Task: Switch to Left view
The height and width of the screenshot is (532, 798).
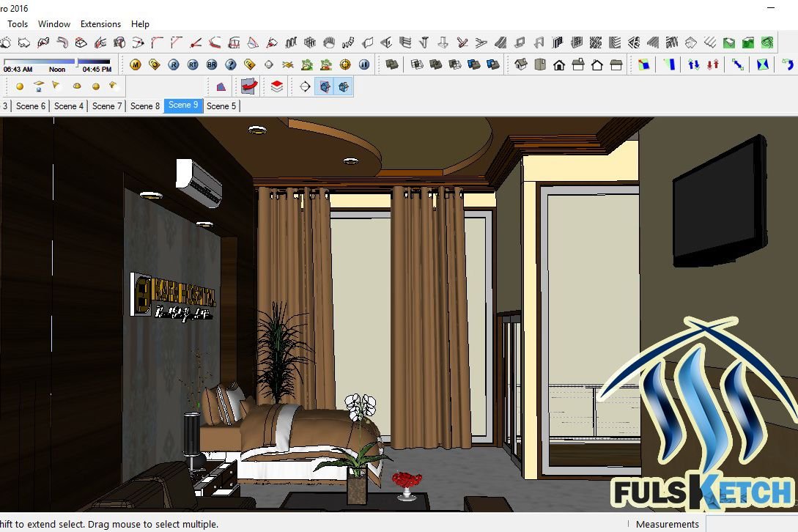Action: pyautogui.click(x=616, y=64)
